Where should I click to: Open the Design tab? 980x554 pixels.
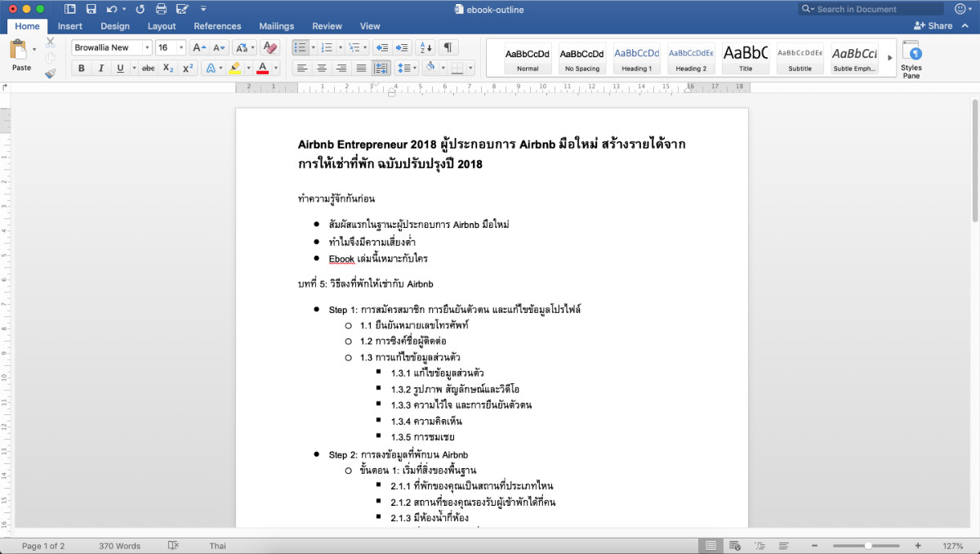(x=115, y=26)
